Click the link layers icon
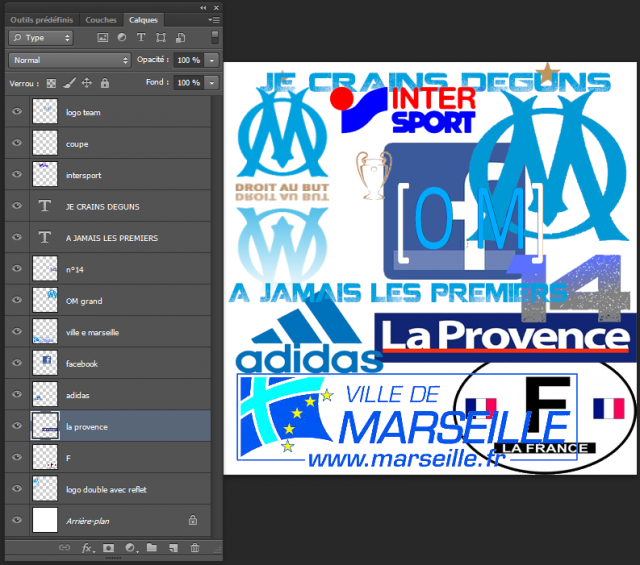The image size is (640, 565). click(64, 547)
